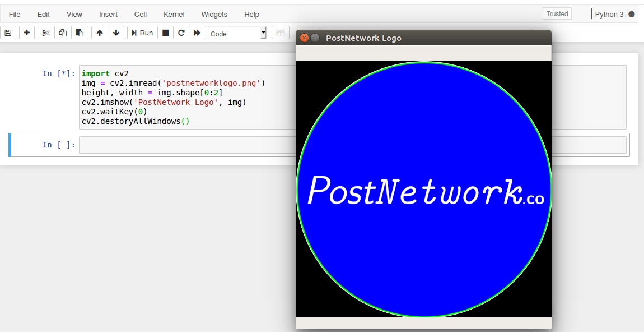Move the selected cell down
This screenshot has width=644, height=332.
coord(116,32)
